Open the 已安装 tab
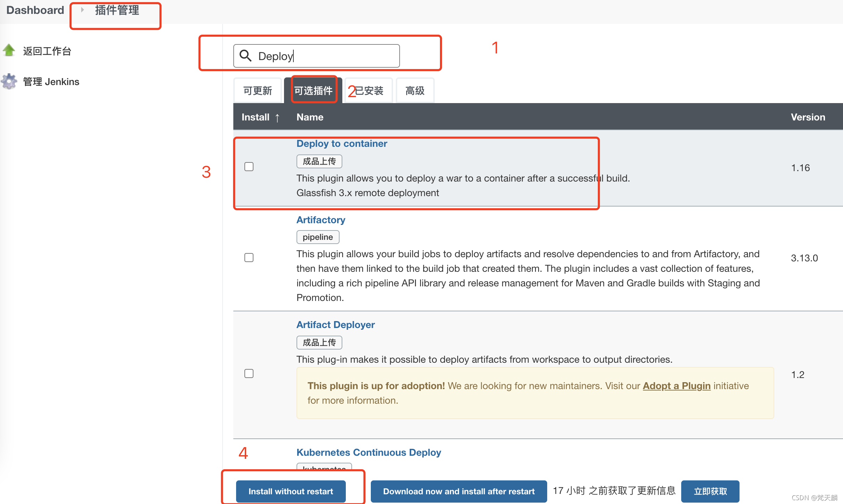The image size is (843, 504). pyautogui.click(x=369, y=91)
